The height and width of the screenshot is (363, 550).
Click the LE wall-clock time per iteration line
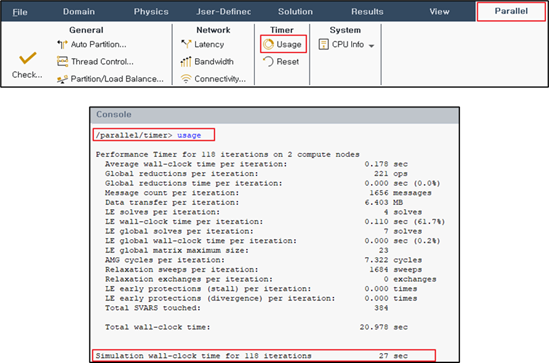point(275,222)
